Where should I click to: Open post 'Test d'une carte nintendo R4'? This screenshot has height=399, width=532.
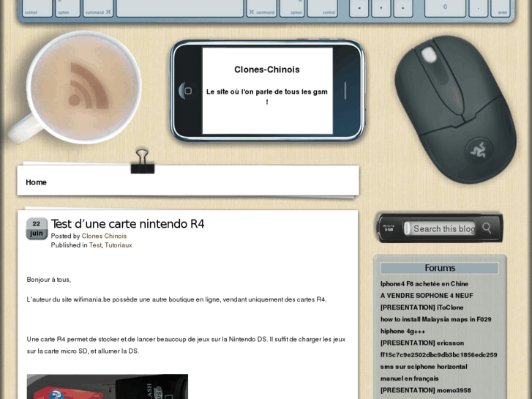[x=127, y=224]
